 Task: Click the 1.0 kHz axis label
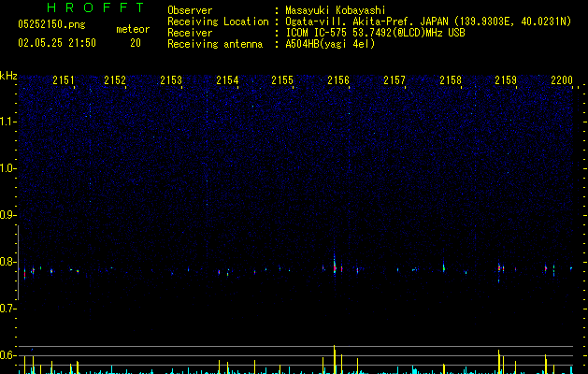tap(8, 168)
